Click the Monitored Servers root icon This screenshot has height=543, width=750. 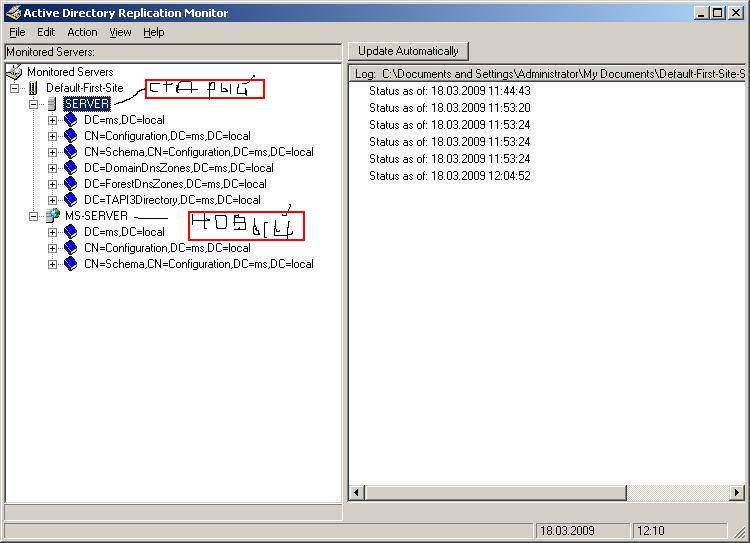click(14, 72)
